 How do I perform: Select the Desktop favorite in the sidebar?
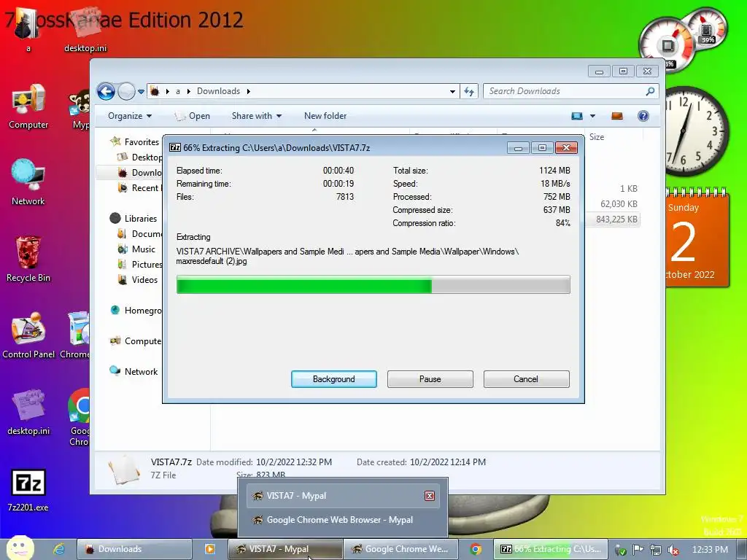point(139,157)
